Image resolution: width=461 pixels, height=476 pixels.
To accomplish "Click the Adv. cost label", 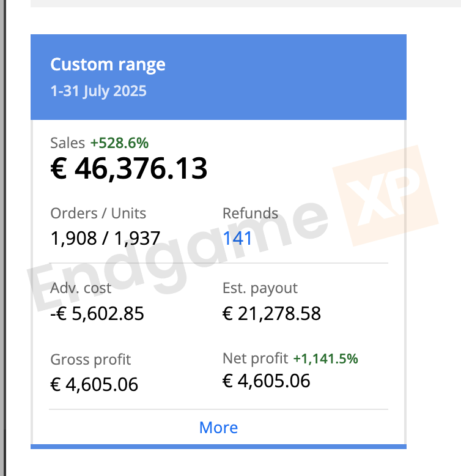I will pyautogui.click(x=81, y=288).
